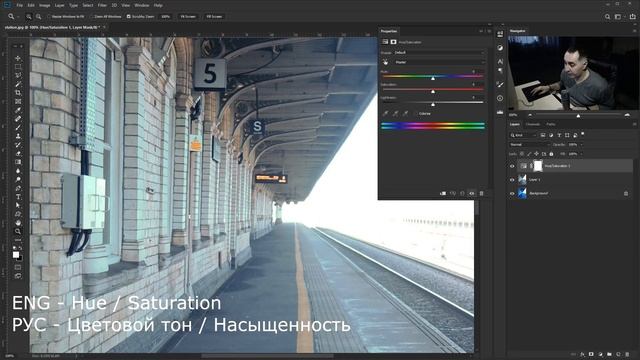640x360 pixels.
Task: Click the Fit Screen button
Action: [188, 17]
